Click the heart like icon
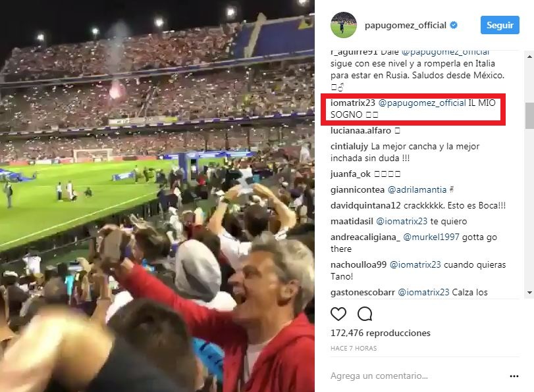Viewport: 534px width, 392px height. tap(338, 314)
